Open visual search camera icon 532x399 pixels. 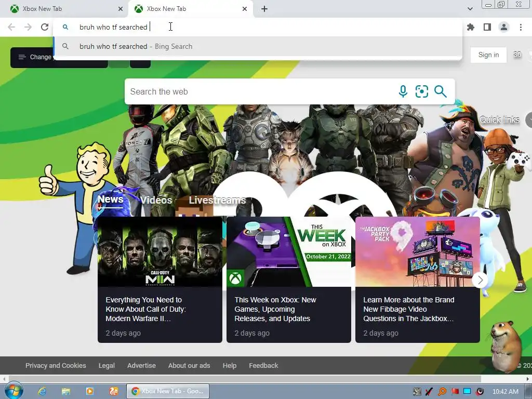coord(422,91)
